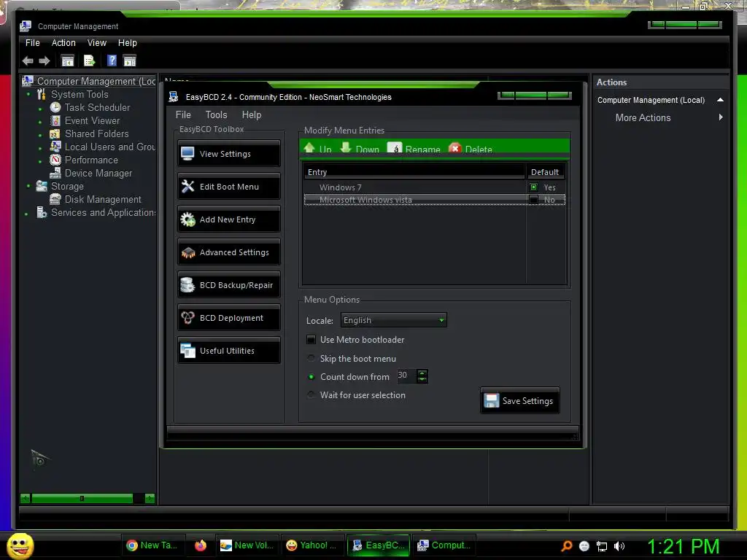
Task: Click BCD Backup/Repair button
Action: click(229, 285)
